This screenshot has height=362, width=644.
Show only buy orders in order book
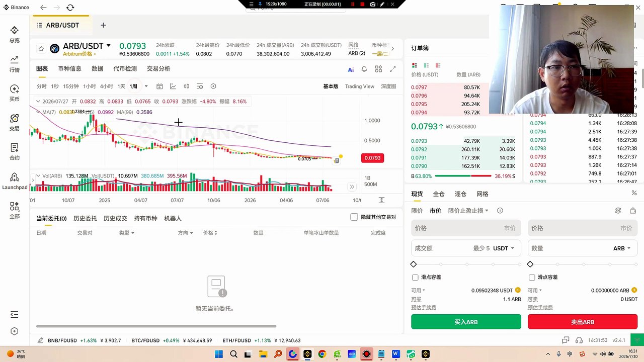(426, 65)
